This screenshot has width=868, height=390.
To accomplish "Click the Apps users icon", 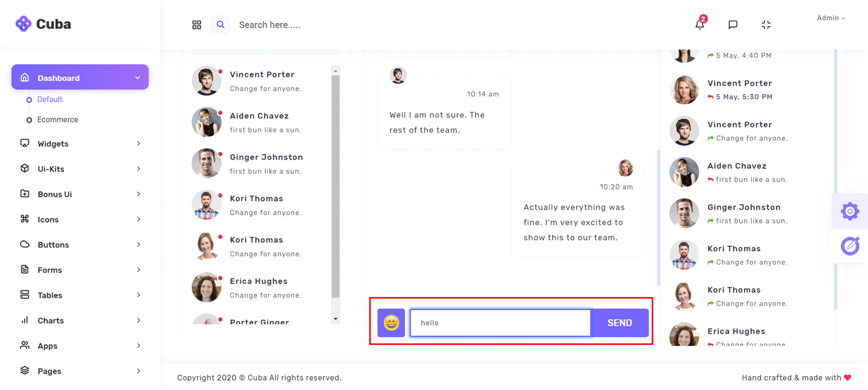I will pyautogui.click(x=25, y=345).
